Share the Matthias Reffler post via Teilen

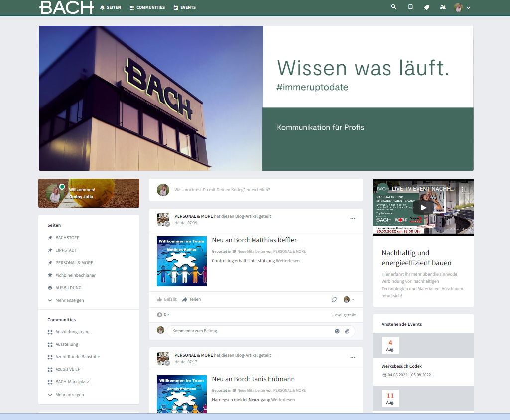click(192, 299)
